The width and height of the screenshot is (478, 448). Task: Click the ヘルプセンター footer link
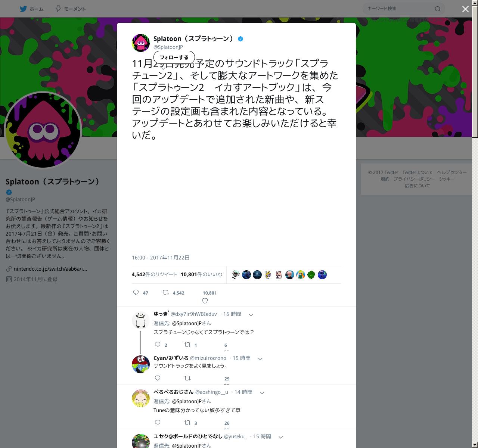pos(452,172)
